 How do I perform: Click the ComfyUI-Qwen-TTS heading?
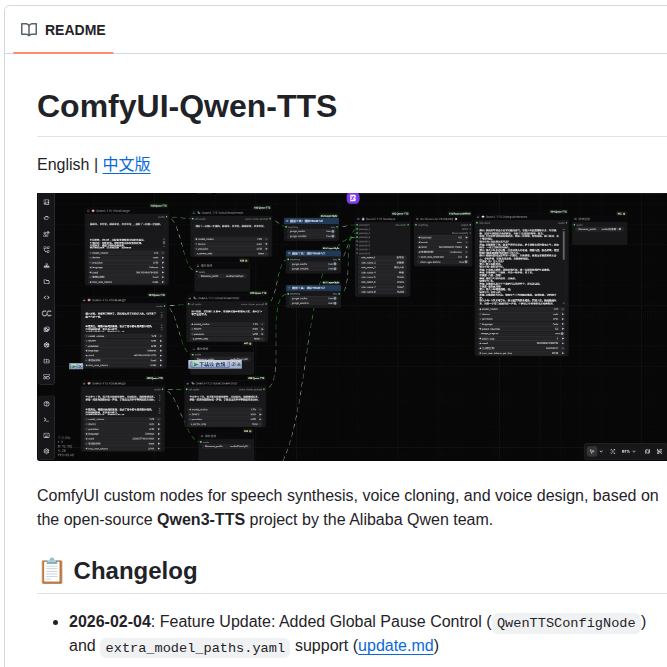click(x=187, y=106)
